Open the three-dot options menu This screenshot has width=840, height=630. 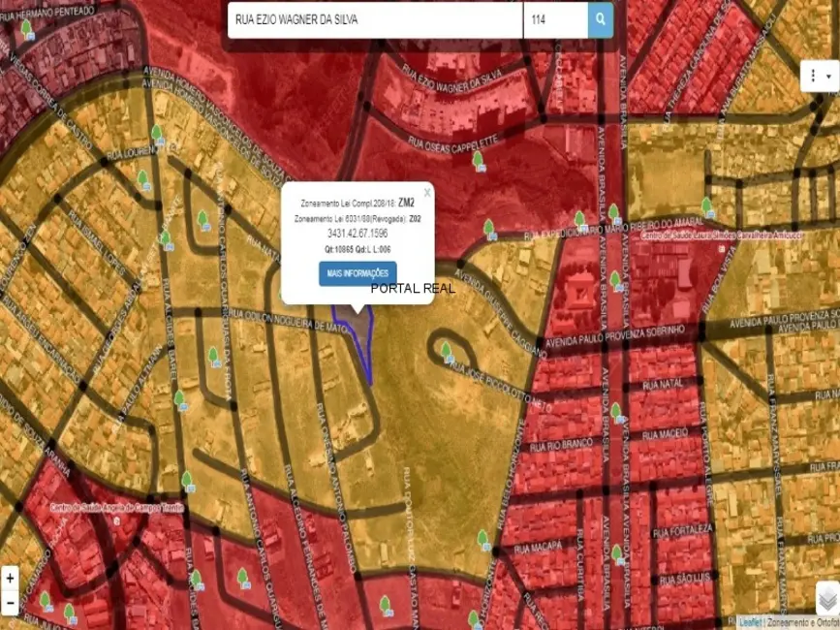point(814,76)
